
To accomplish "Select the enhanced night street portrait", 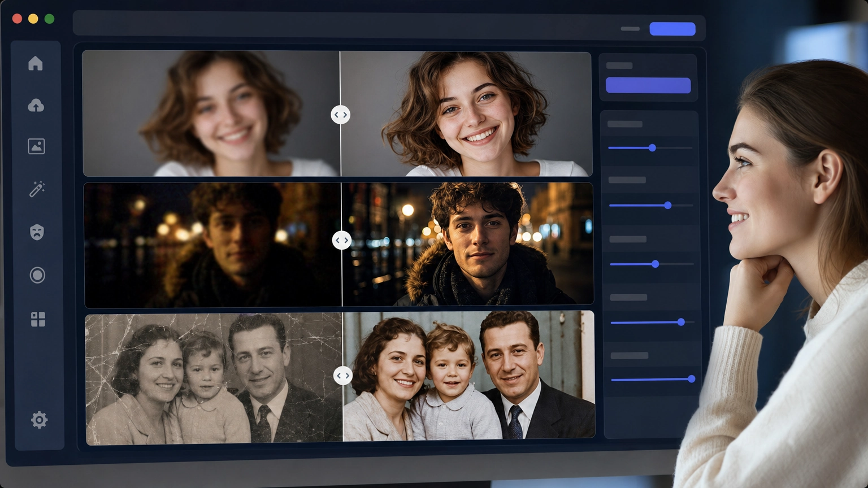I will pyautogui.click(x=468, y=243).
